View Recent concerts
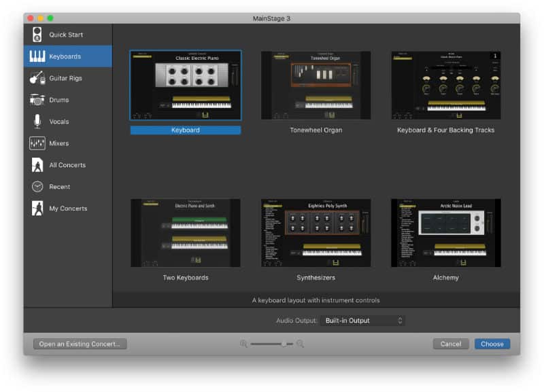The height and width of the screenshot is (392, 544). click(x=68, y=187)
